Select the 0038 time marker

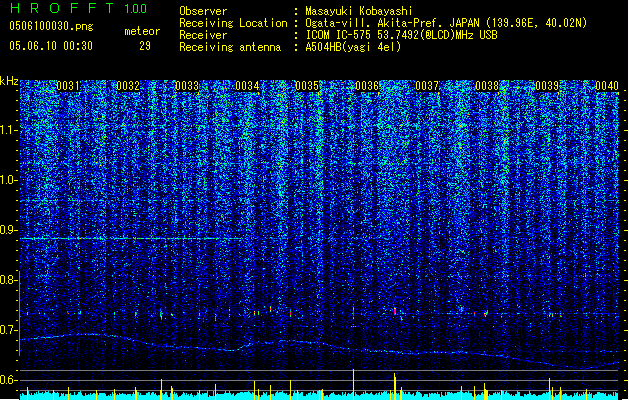pos(487,86)
